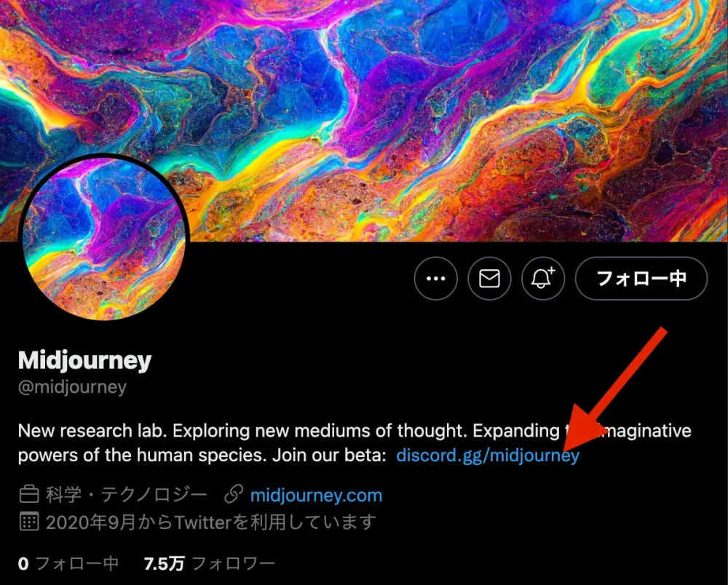Click the bio line ending Join our beta
The image size is (728, 585).
click(202, 455)
